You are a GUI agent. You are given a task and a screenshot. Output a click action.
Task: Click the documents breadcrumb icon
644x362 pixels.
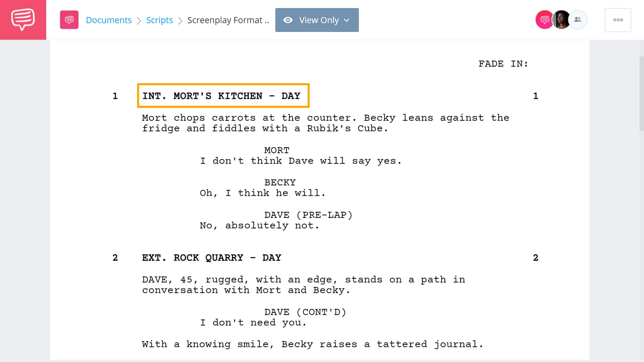(x=69, y=20)
